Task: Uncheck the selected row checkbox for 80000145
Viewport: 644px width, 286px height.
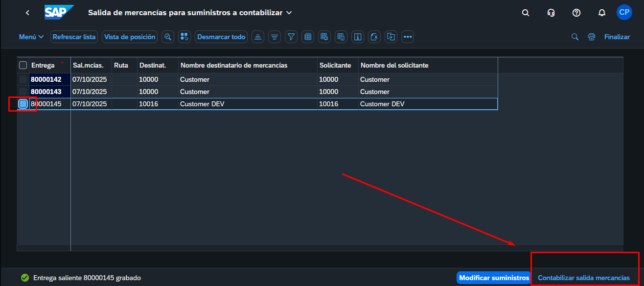Action: tap(23, 104)
